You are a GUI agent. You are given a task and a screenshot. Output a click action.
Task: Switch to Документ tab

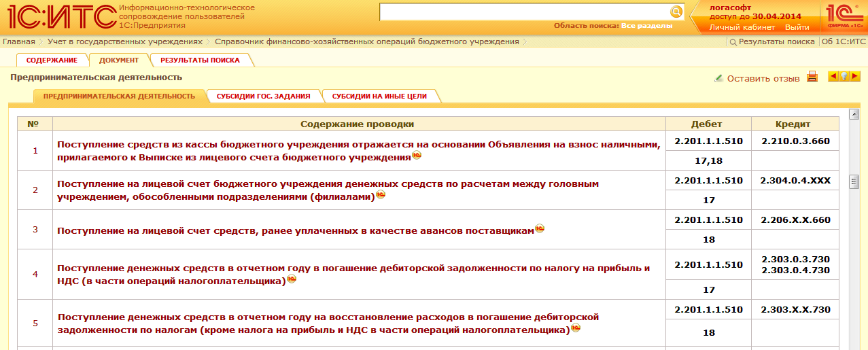(119, 60)
